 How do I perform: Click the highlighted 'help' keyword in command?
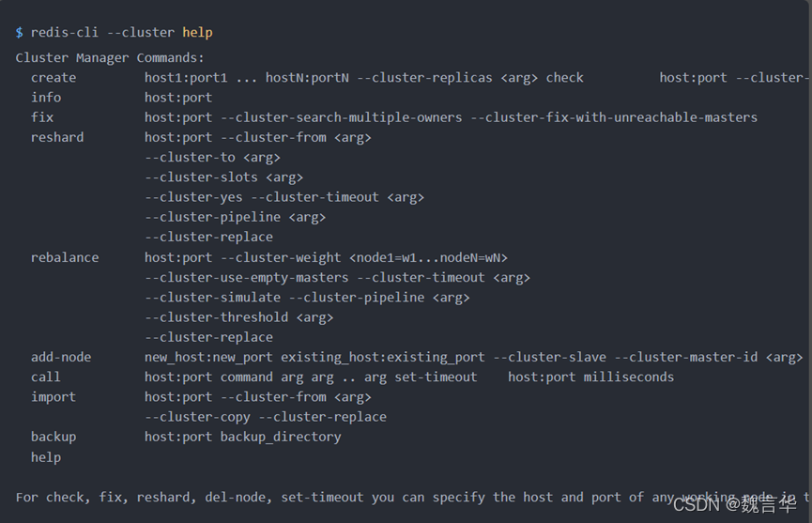pyautogui.click(x=197, y=33)
